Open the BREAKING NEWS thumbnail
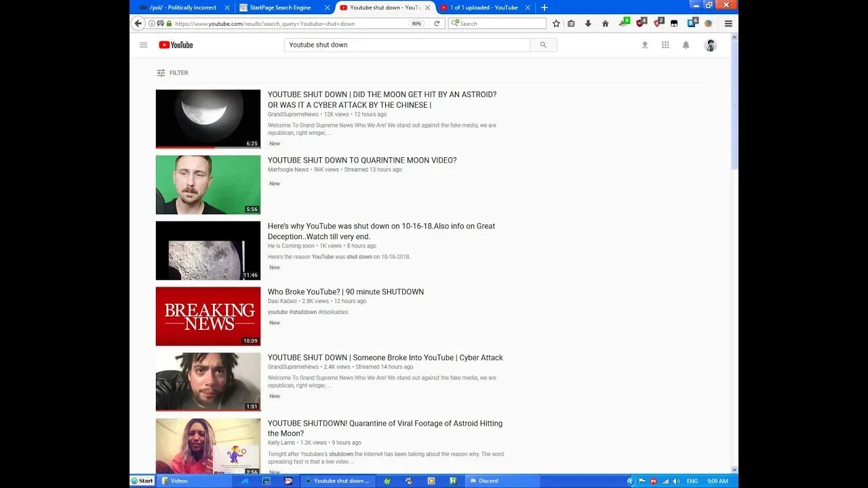Screen dimensions: 868x488 [x=208, y=316]
